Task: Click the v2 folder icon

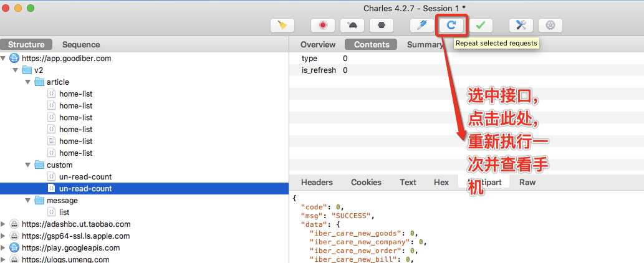Action: [x=27, y=70]
